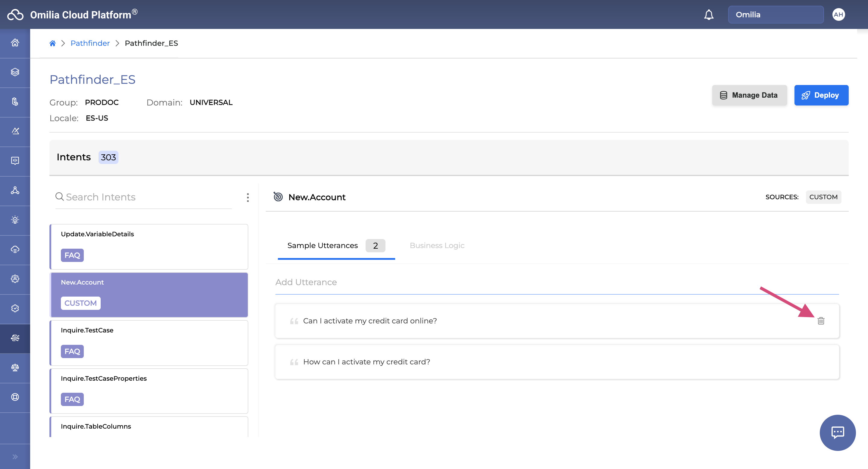The width and height of the screenshot is (868, 469).
Task: Expand the left sidebar with double chevron
Action: point(15,457)
